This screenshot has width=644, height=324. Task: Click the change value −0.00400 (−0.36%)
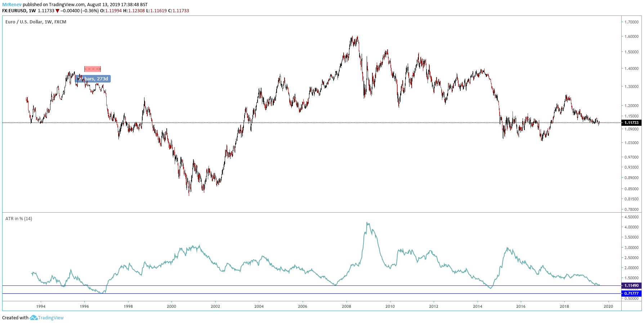(80, 11)
